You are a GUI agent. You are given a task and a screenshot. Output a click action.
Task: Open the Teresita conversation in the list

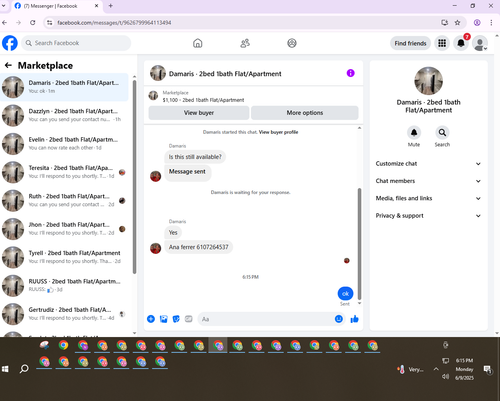pyautogui.click(x=64, y=172)
